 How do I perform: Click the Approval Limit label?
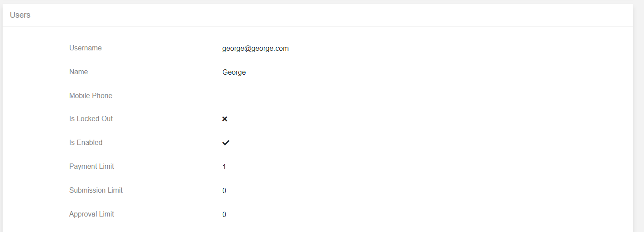click(92, 214)
